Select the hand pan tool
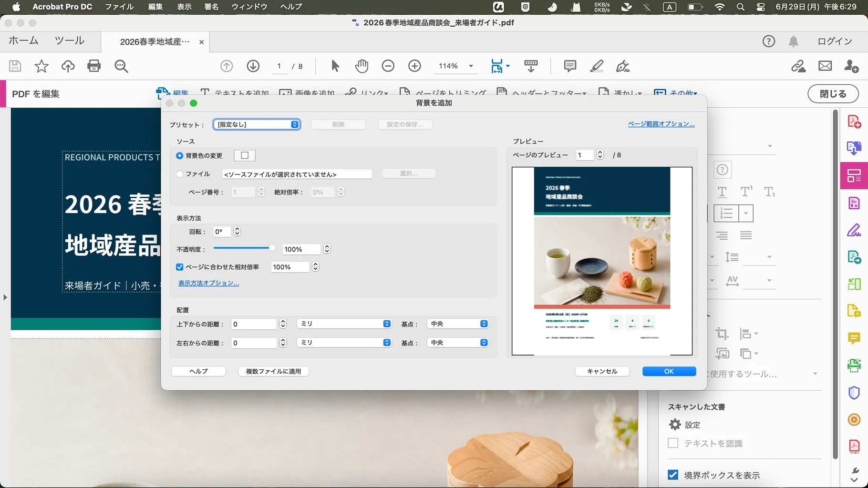The width and height of the screenshot is (868, 488). tap(362, 66)
